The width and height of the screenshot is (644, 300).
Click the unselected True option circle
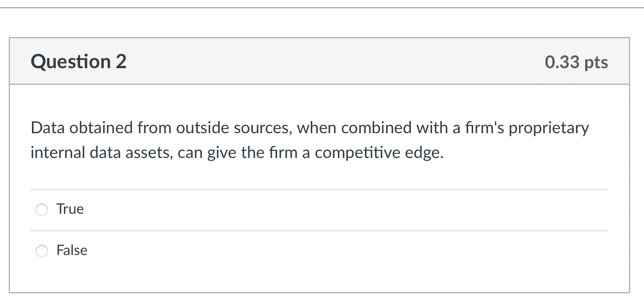click(41, 210)
